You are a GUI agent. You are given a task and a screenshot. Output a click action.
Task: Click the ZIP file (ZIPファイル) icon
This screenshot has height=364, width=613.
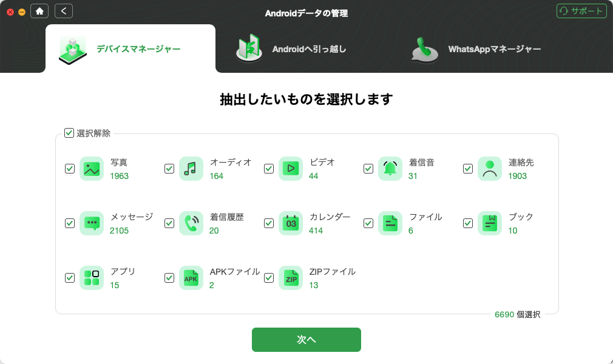pyautogui.click(x=291, y=278)
